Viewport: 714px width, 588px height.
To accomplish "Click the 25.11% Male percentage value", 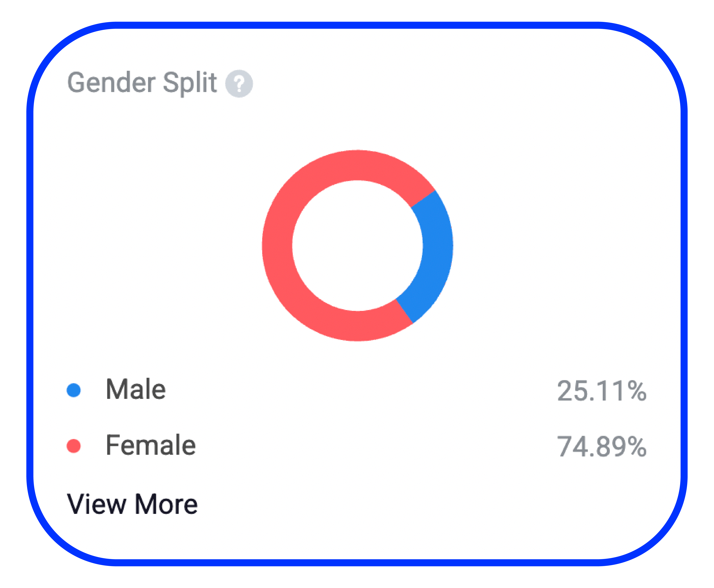I will [602, 391].
